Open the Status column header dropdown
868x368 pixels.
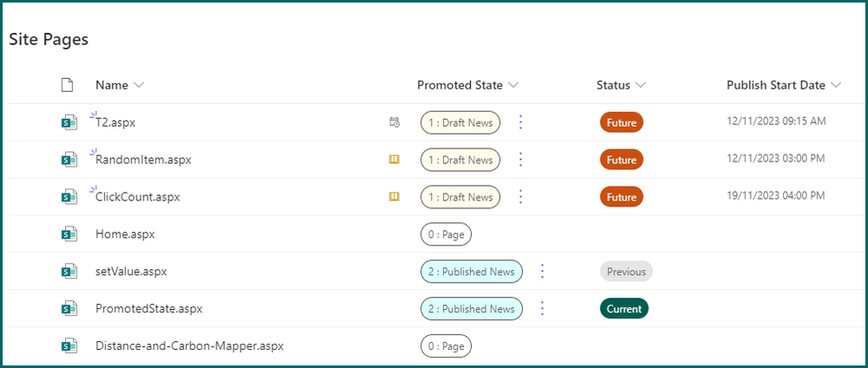tap(641, 85)
